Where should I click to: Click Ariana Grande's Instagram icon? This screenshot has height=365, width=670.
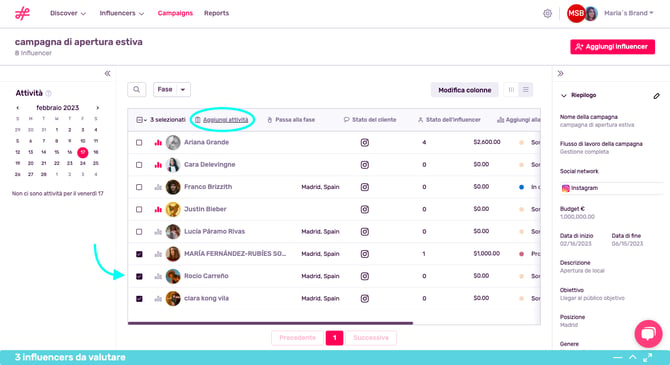(x=364, y=142)
